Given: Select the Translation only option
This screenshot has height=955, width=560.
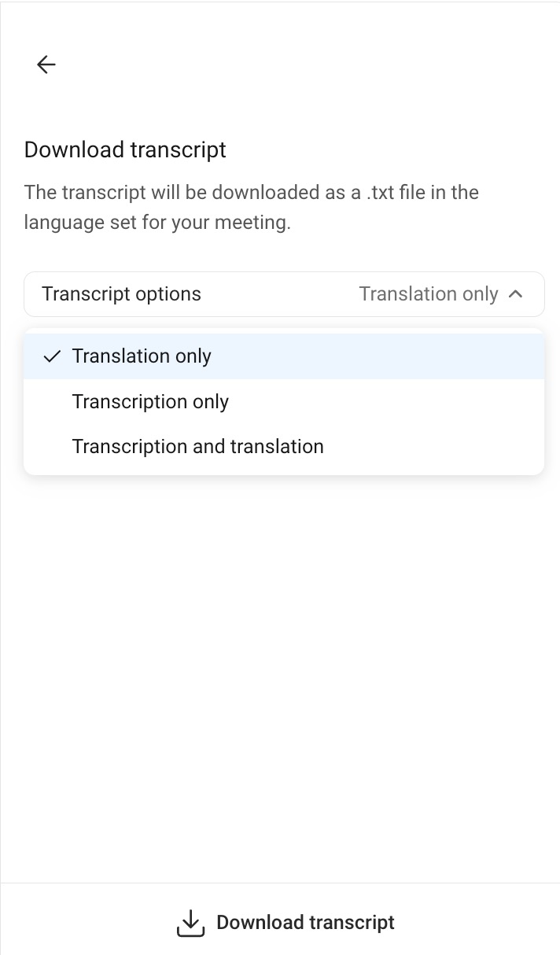Looking at the screenshot, I should pos(142,356).
